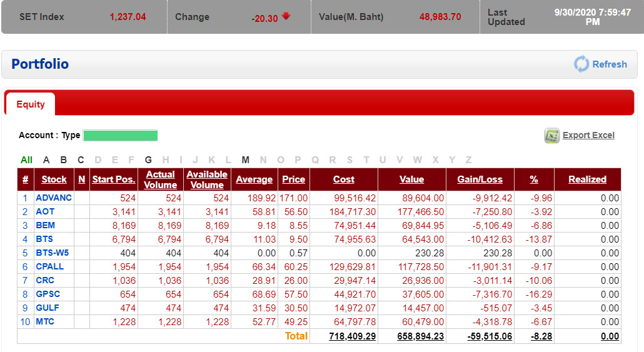
Task: Click the Last Updated timestamp
Action: point(592,17)
